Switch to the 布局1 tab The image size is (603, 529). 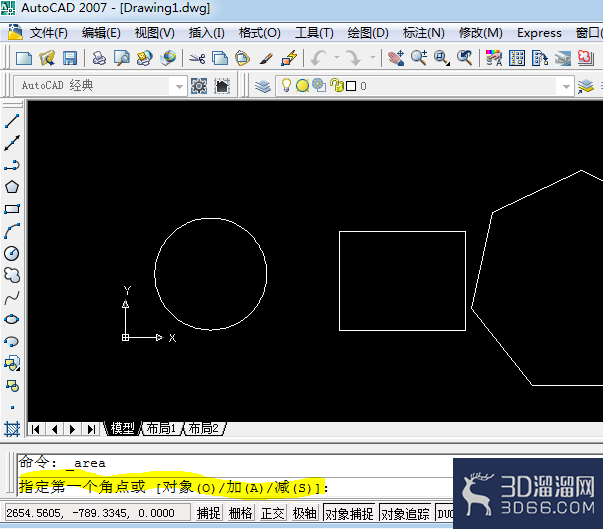point(162,428)
